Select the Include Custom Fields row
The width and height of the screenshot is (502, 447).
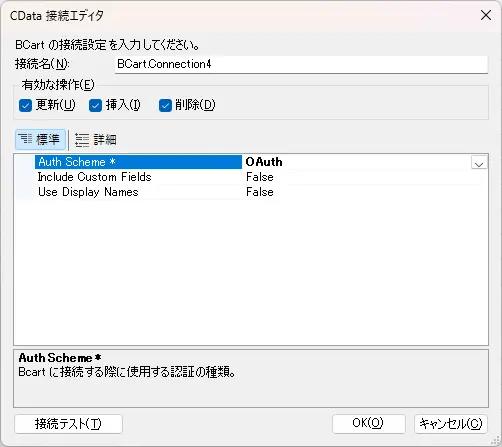251,177
